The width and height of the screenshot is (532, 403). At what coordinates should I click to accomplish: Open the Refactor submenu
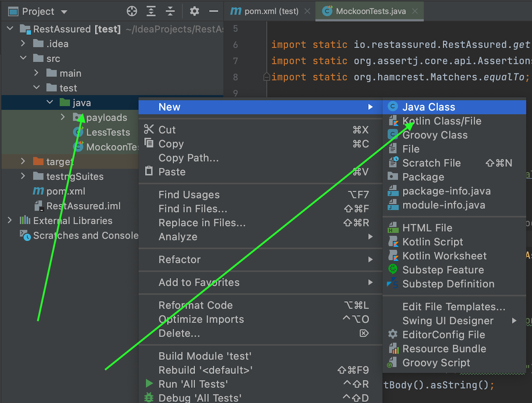[x=179, y=260]
